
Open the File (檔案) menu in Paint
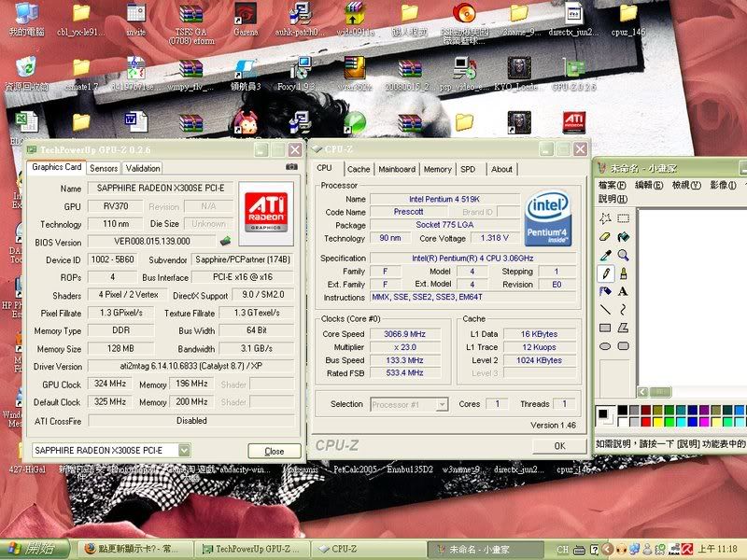point(613,186)
